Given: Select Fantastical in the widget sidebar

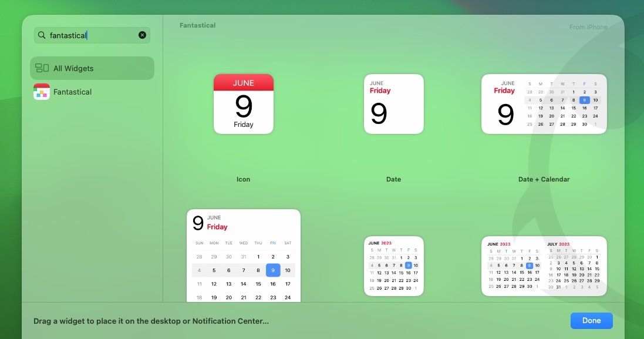Looking at the screenshot, I should tap(72, 92).
